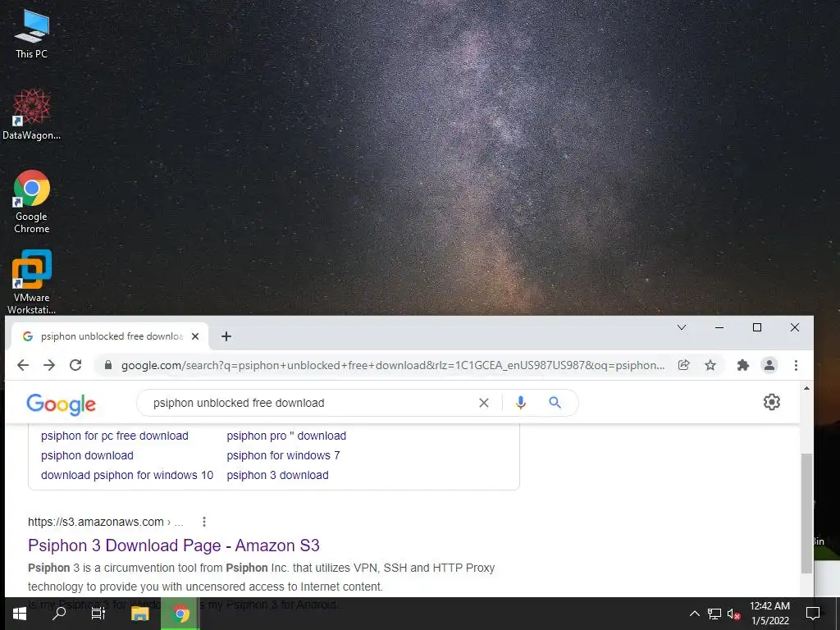Go to Google homepage via logo
This screenshot has width=840, height=630.
tap(61, 404)
